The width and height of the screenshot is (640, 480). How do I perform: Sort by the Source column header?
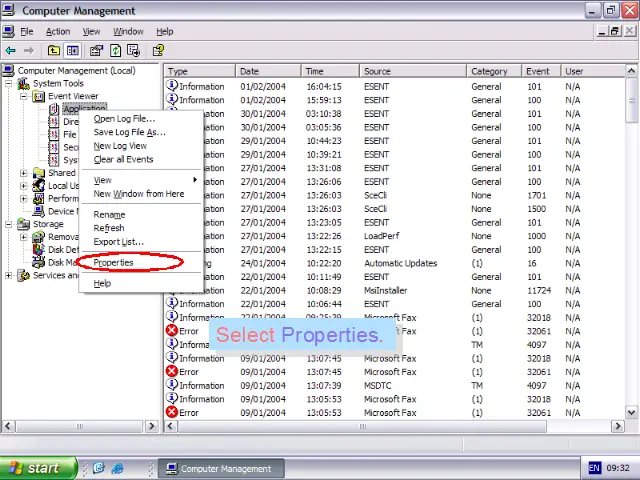tap(413, 71)
